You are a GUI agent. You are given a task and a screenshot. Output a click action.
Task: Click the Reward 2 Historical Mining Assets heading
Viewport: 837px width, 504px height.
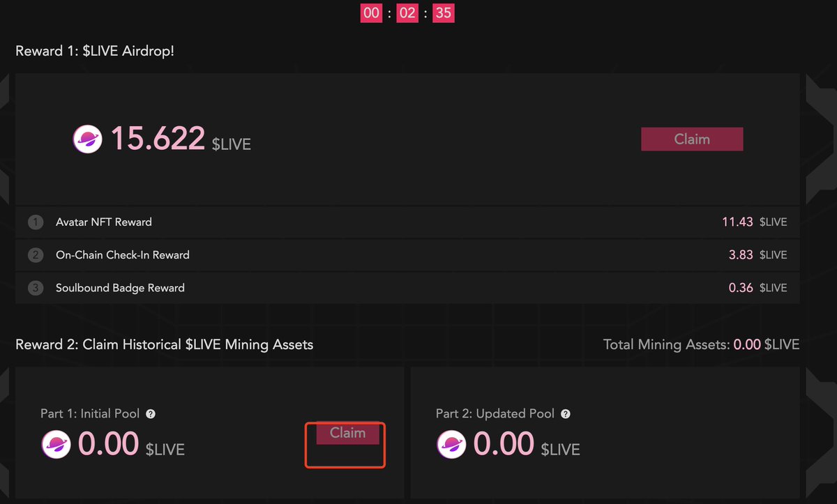pos(164,344)
